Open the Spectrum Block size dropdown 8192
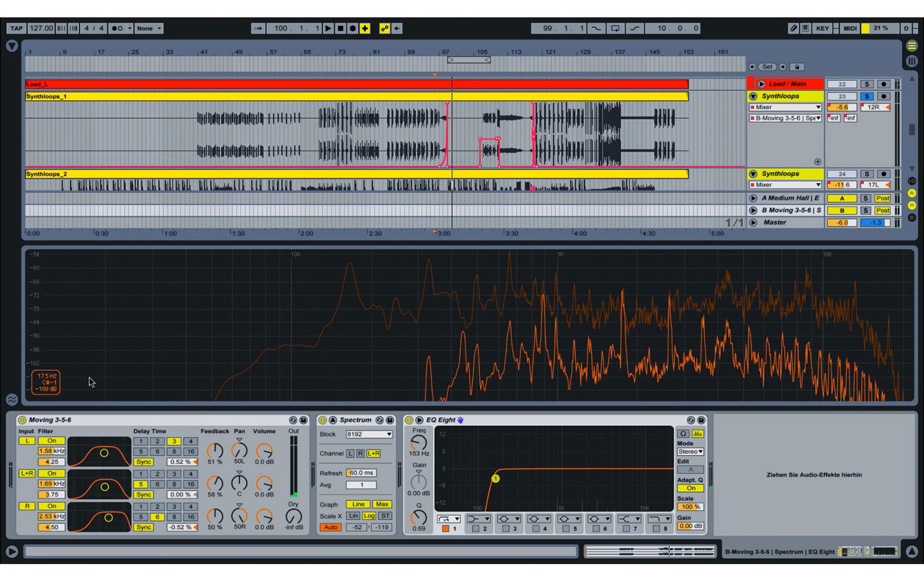Image resolution: width=924 pixels, height=582 pixels. click(x=368, y=435)
